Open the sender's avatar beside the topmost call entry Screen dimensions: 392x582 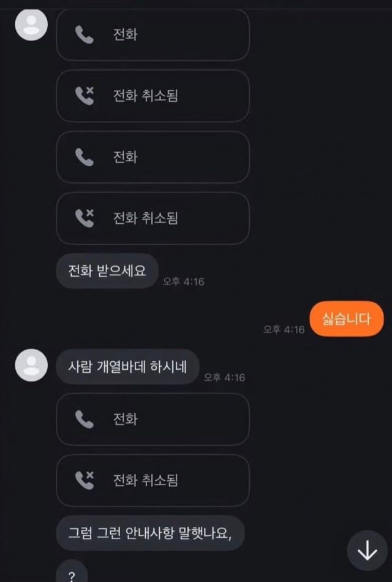tap(31, 25)
